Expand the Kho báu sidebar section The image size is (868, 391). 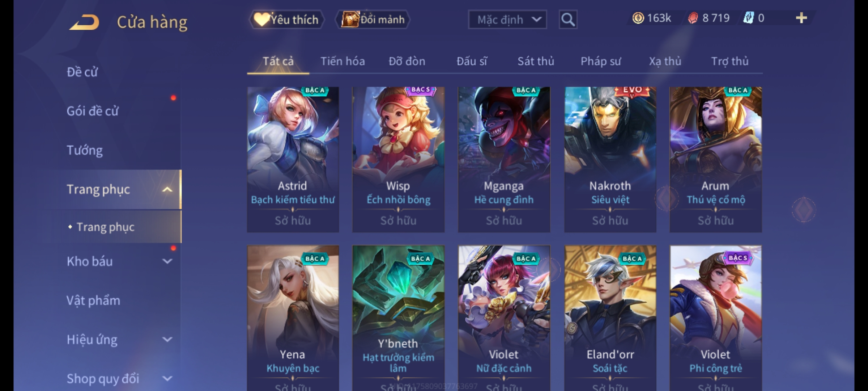(x=167, y=261)
